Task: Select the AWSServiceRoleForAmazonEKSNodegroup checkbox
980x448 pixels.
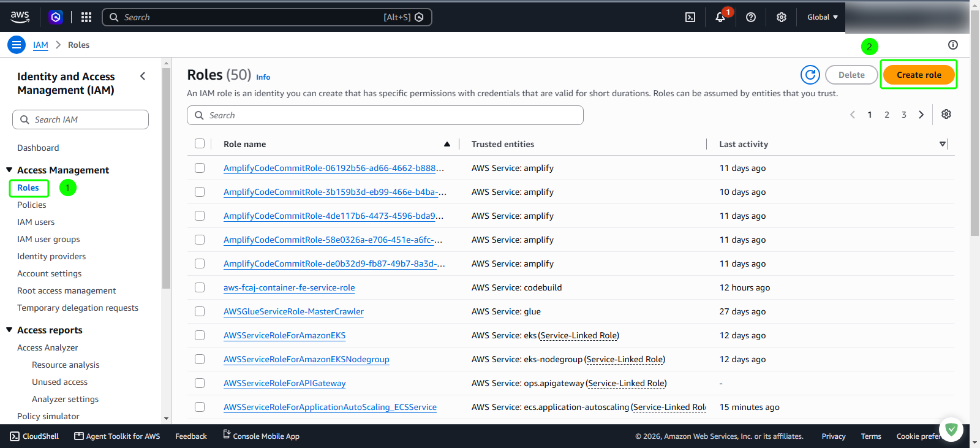Action: pyautogui.click(x=200, y=359)
